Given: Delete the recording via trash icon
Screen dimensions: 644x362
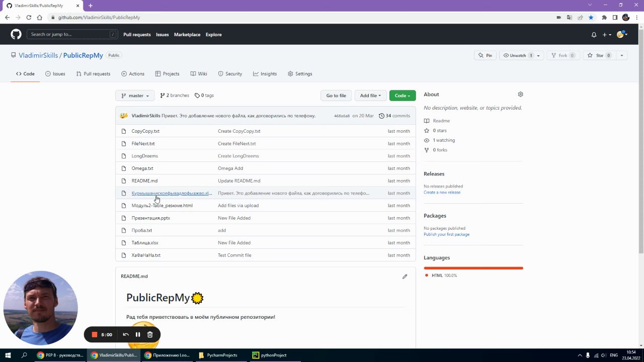Looking at the screenshot, I should [150, 334].
